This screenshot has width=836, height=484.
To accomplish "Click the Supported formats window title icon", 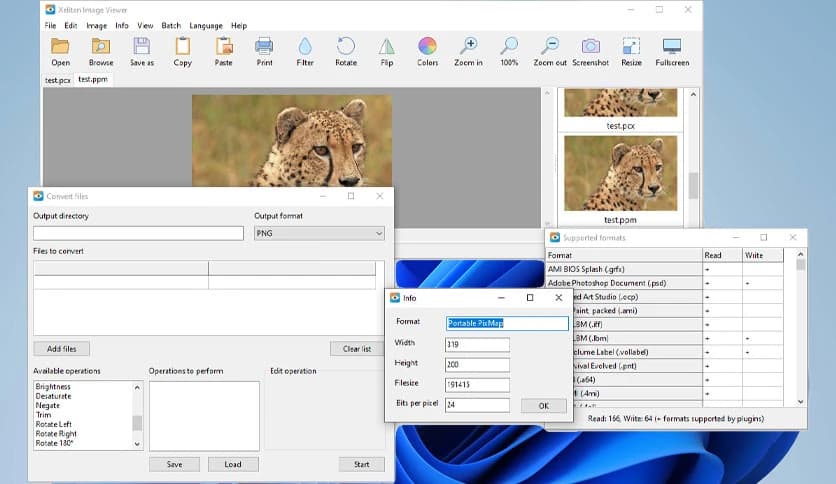I will pos(555,237).
